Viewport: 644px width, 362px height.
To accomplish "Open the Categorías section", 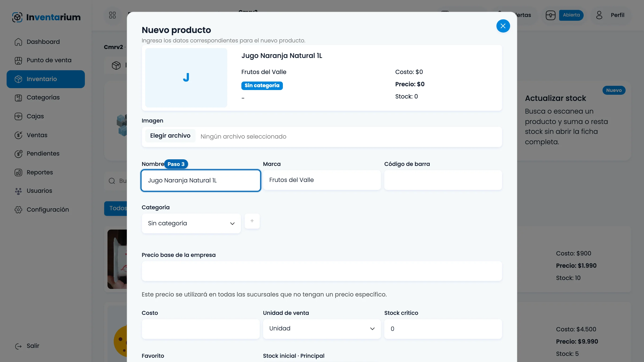I will 46,98.
